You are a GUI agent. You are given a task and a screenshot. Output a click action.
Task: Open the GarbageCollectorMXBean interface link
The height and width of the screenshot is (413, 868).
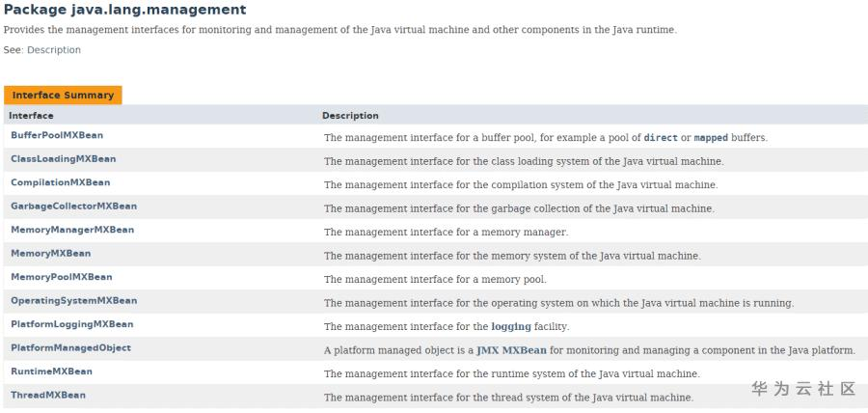click(x=73, y=206)
